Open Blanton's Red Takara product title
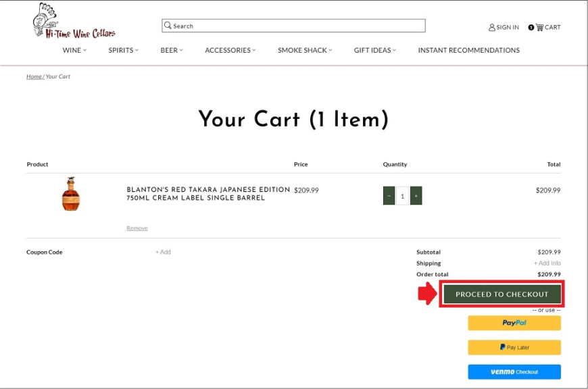The height and width of the screenshot is (389, 588). [208, 194]
